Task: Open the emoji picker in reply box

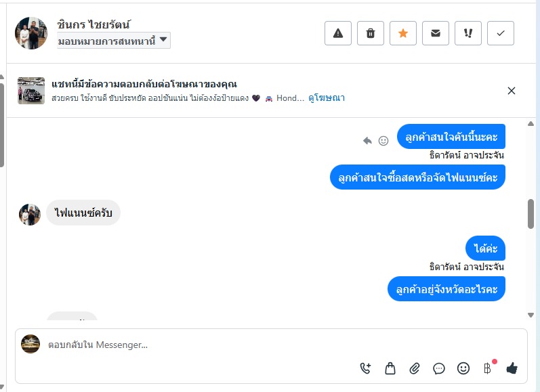Action: (463, 368)
